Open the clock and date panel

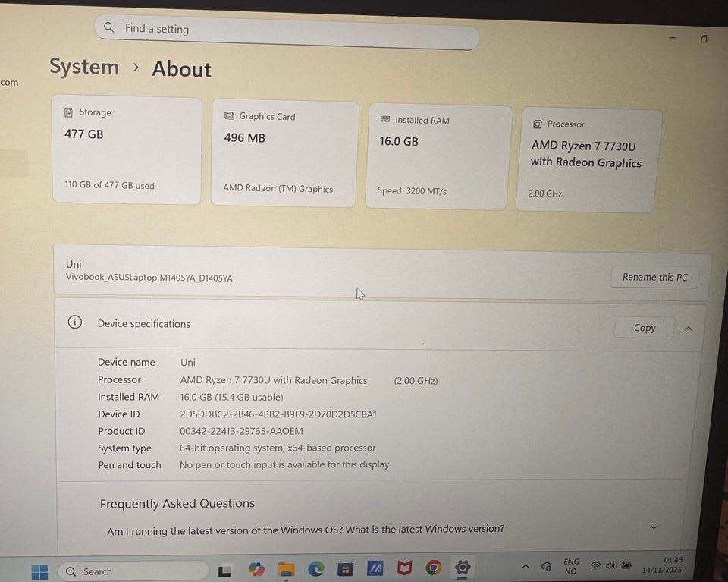pos(662,565)
